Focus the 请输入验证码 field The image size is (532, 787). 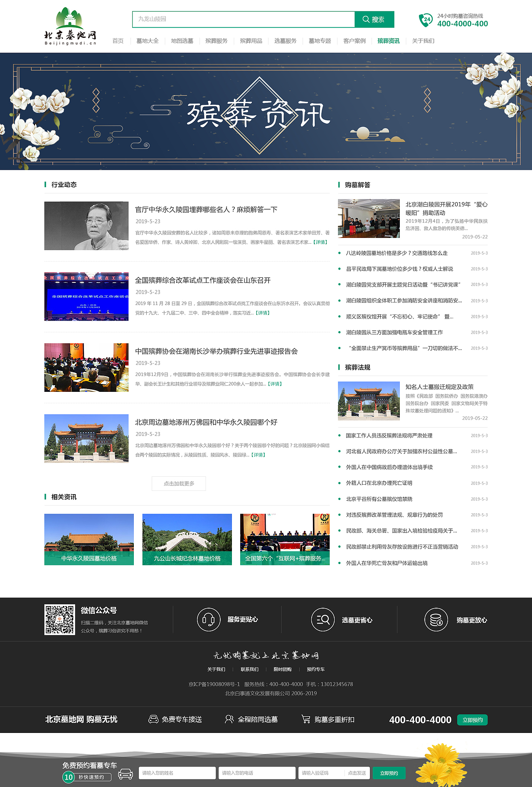pyautogui.click(x=321, y=773)
